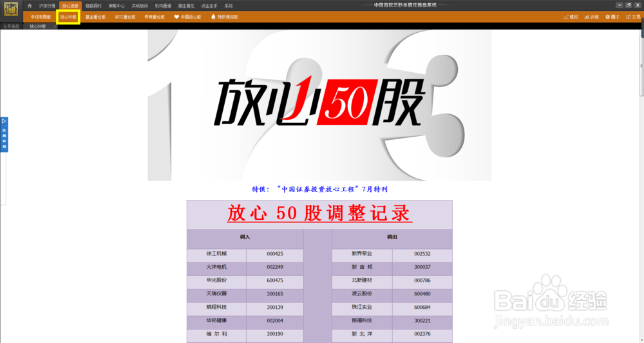Click the 放心50股 banner image
Viewport: 644px width, 343px height.
[x=319, y=105]
